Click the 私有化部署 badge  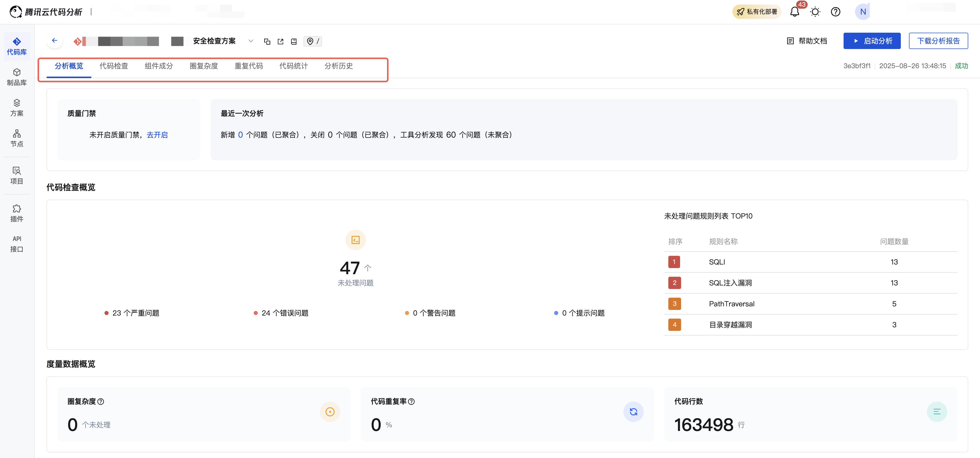[756, 12]
